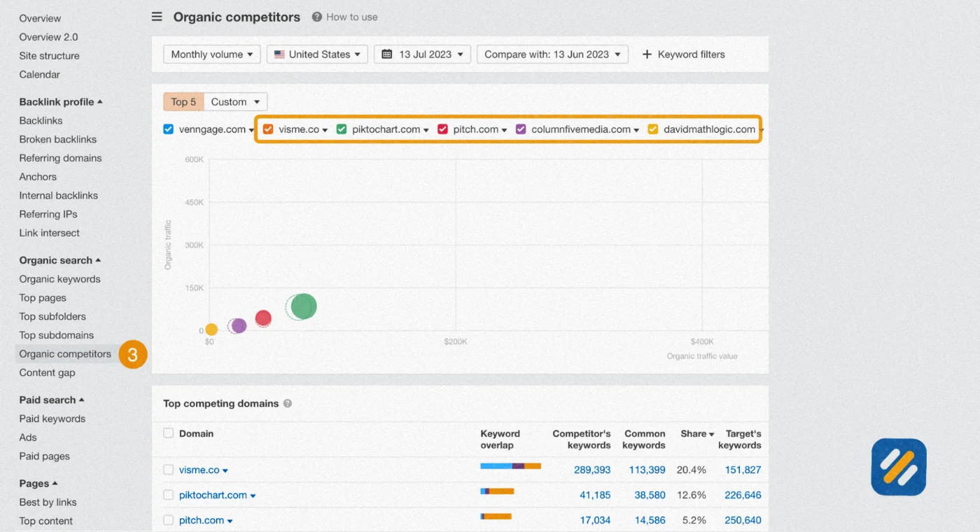
Task: Uncheck davidmathlogic.com yellow checkbox
Action: (x=653, y=129)
